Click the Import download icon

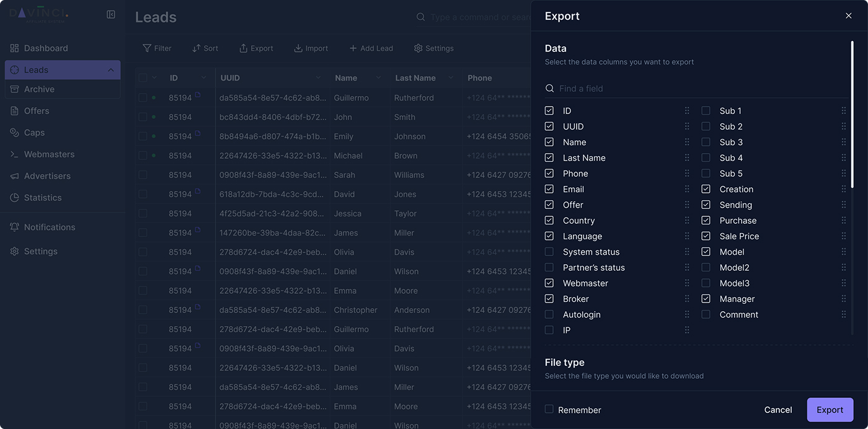[x=298, y=48]
